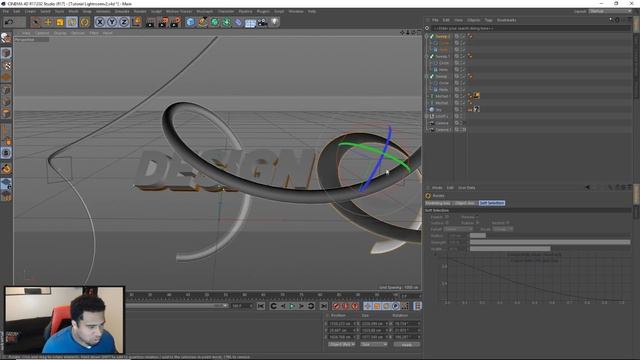Toggle X axis lock
This screenshot has width=640, height=360.
point(100,22)
